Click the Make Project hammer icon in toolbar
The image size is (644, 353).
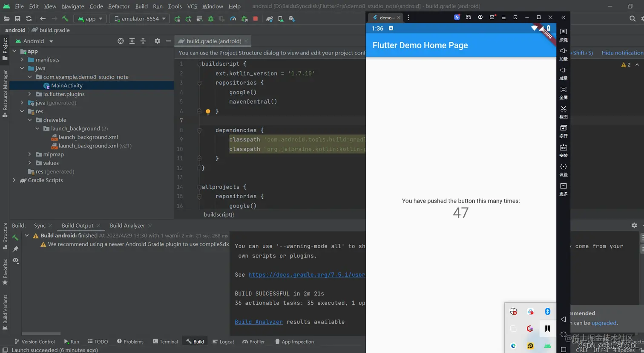point(65,19)
